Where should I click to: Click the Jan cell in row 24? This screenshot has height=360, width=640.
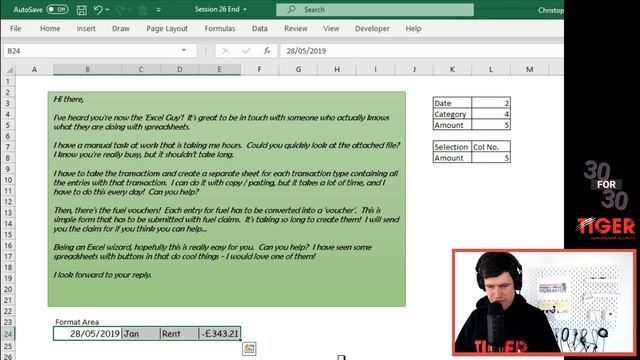(141, 333)
